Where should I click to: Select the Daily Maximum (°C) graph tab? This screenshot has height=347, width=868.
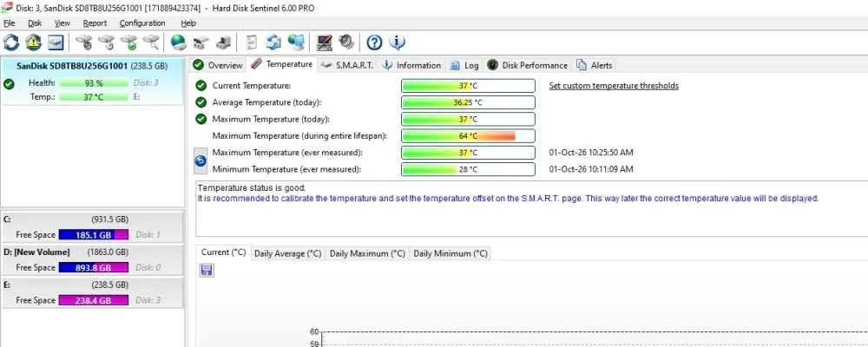pos(367,253)
